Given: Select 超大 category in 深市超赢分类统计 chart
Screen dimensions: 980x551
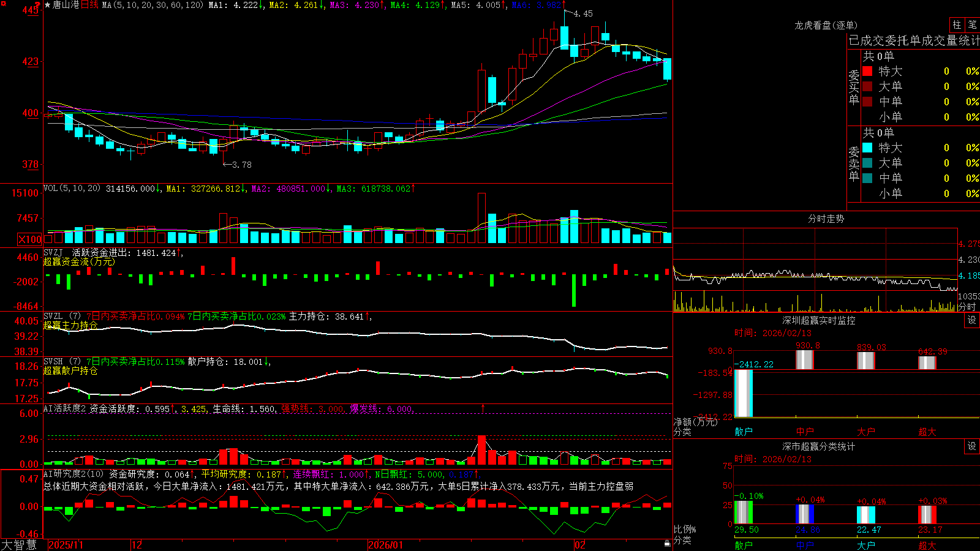Looking at the screenshot, I should (927, 545).
